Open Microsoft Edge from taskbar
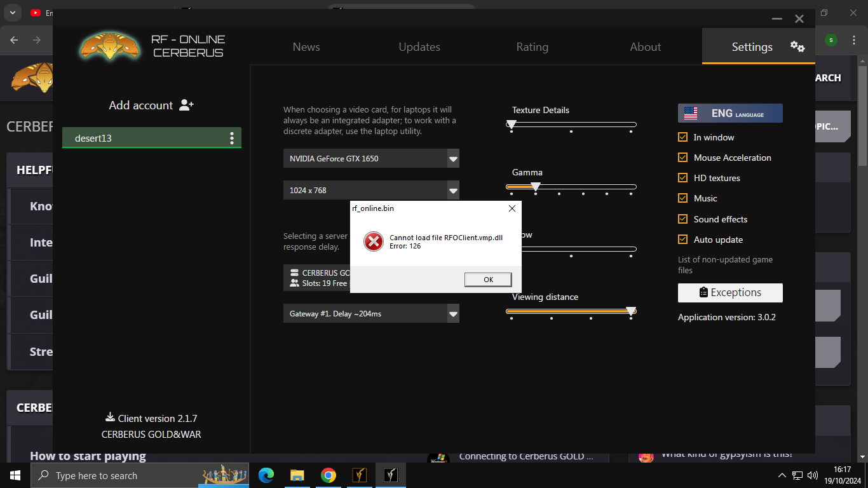Viewport: 868px width, 488px height. [x=266, y=475]
